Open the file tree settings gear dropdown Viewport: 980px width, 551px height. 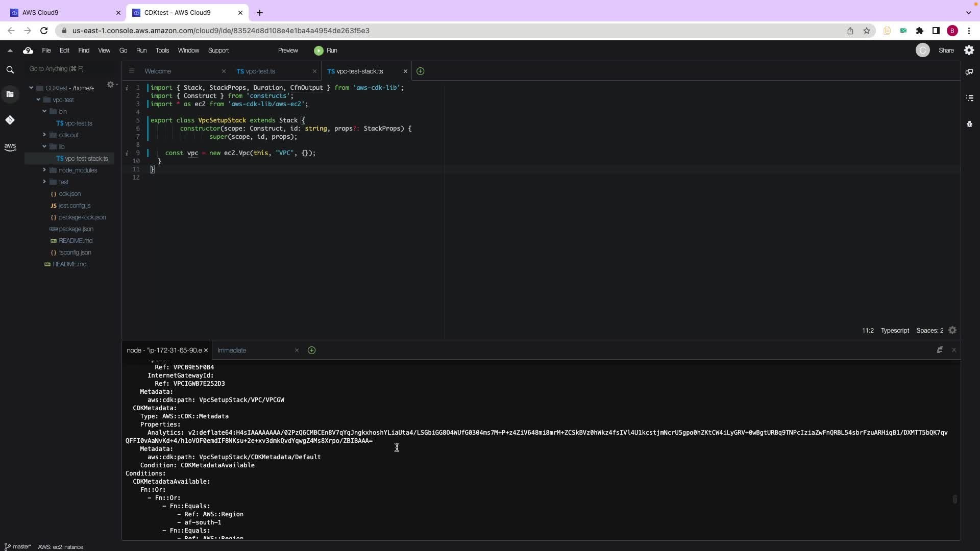[x=111, y=85]
